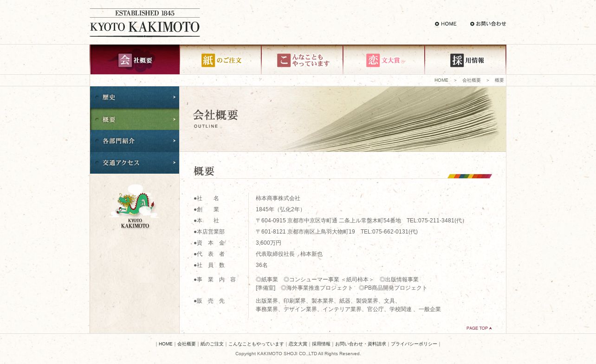The width and height of the screenshot is (596, 364).
Task: Click the 概要 breadcrumb text
Action: tap(499, 80)
